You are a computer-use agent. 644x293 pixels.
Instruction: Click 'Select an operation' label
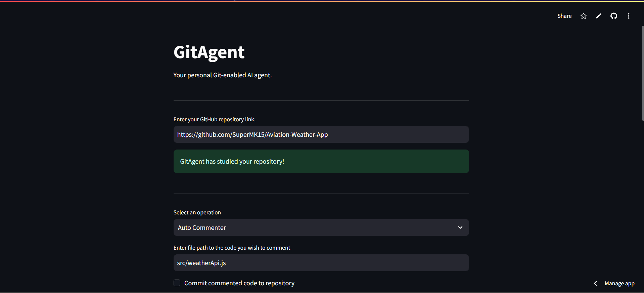[x=197, y=212]
